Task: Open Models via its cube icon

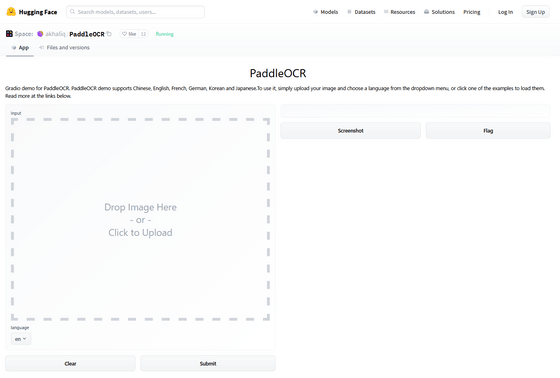Action: [315, 12]
